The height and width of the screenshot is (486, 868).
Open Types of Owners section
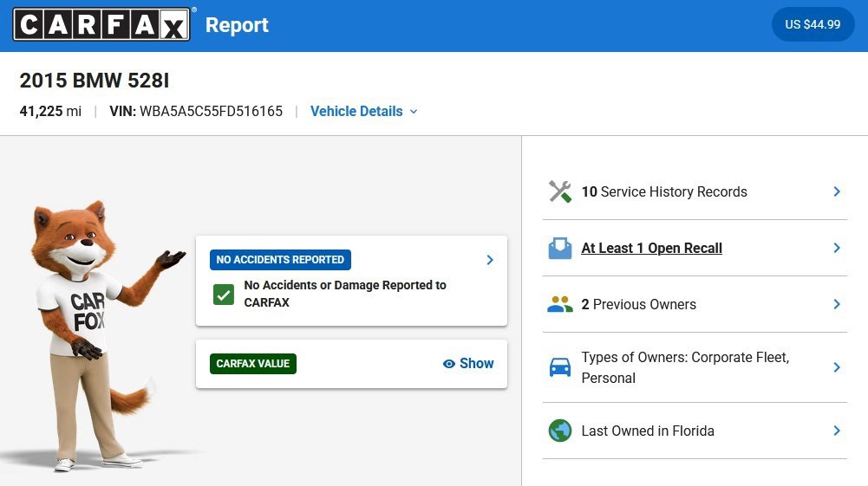[x=695, y=367]
